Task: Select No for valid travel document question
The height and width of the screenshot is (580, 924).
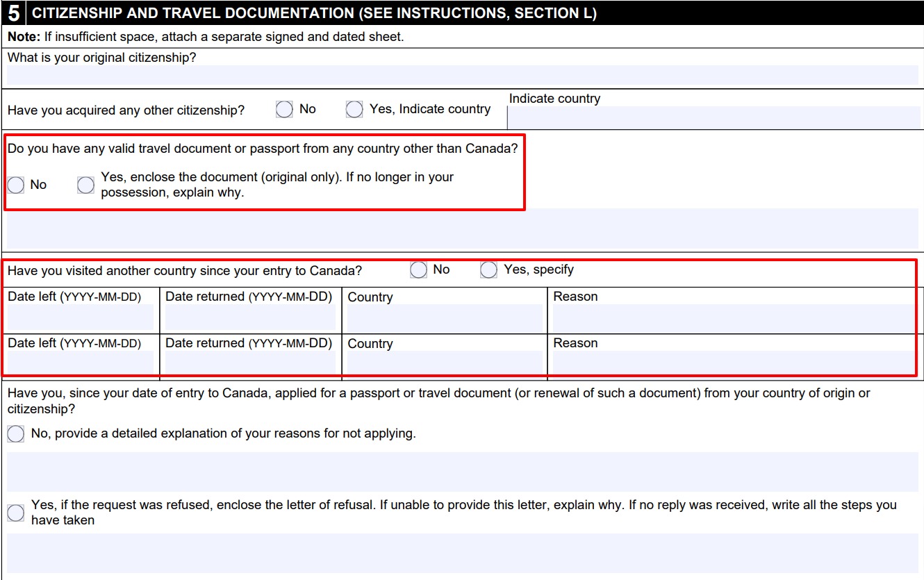Action: (x=15, y=185)
